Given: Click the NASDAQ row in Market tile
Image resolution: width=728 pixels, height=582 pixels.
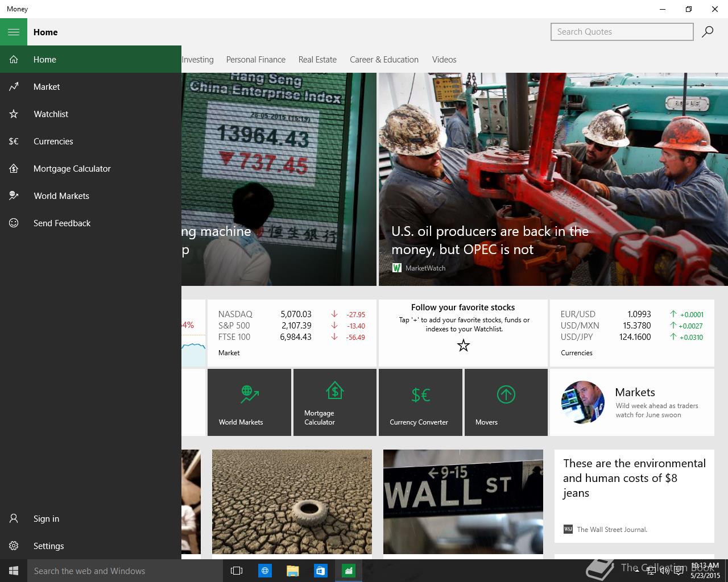Looking at the screenshot, I should pos(292,314).
